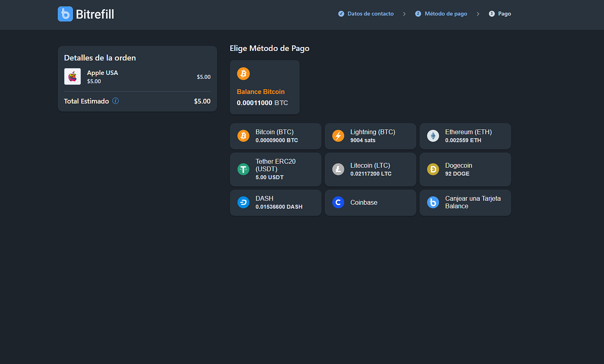Open the Bitrefill home link text
The width and height of the screenshot is (604, 364).
pos(95,14)
